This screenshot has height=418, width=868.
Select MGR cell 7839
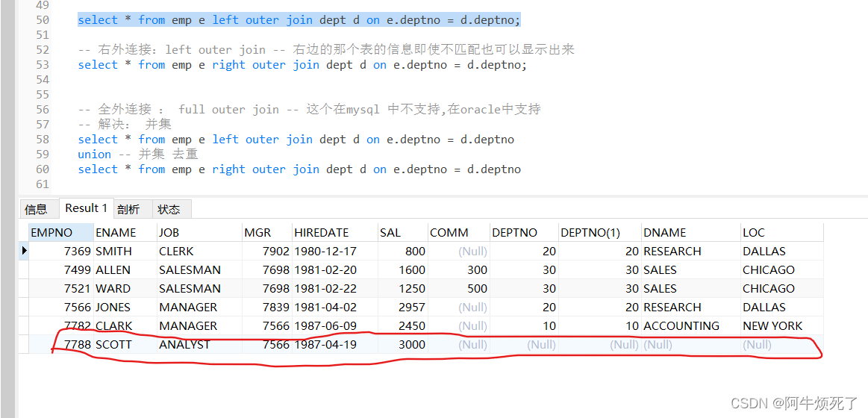267,308
